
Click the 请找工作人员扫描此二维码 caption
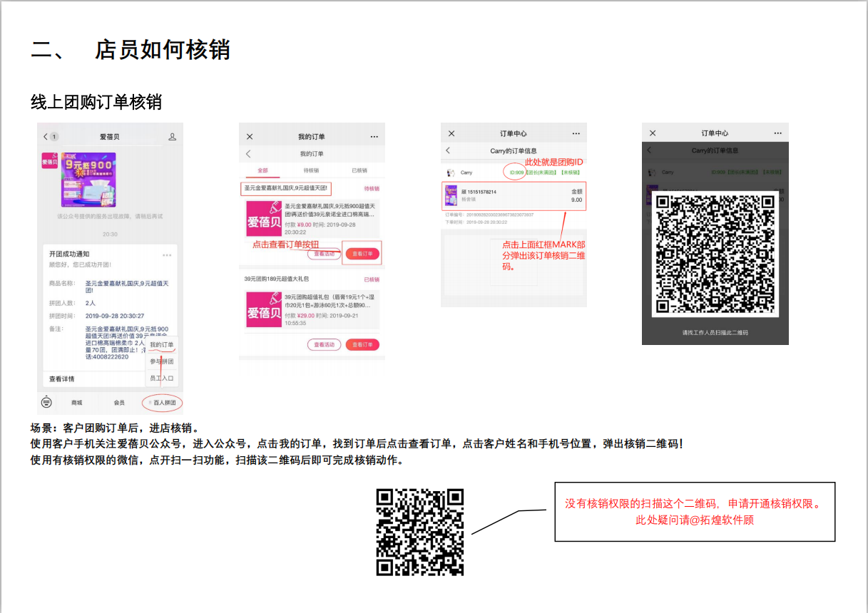(715, 333)
